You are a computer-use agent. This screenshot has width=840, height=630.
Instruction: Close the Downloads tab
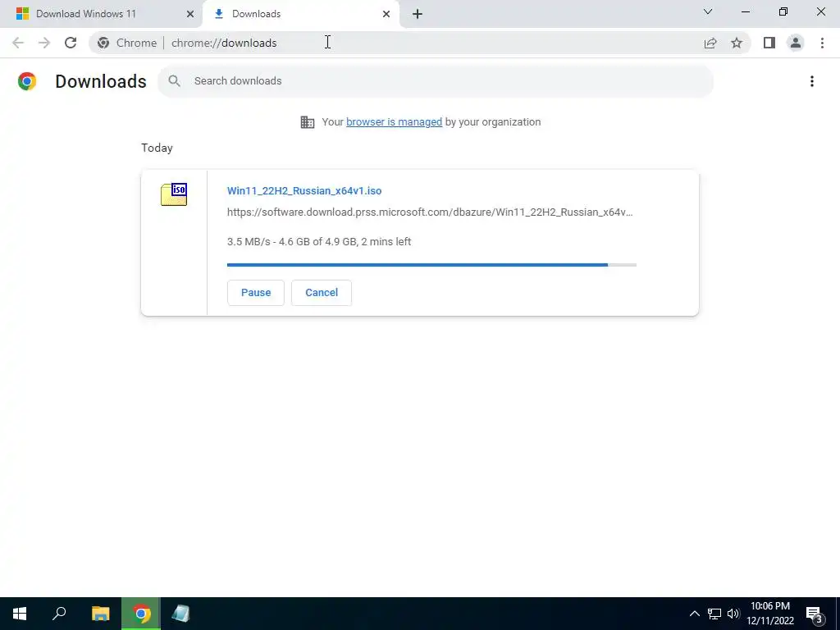[x=386, y=14]
